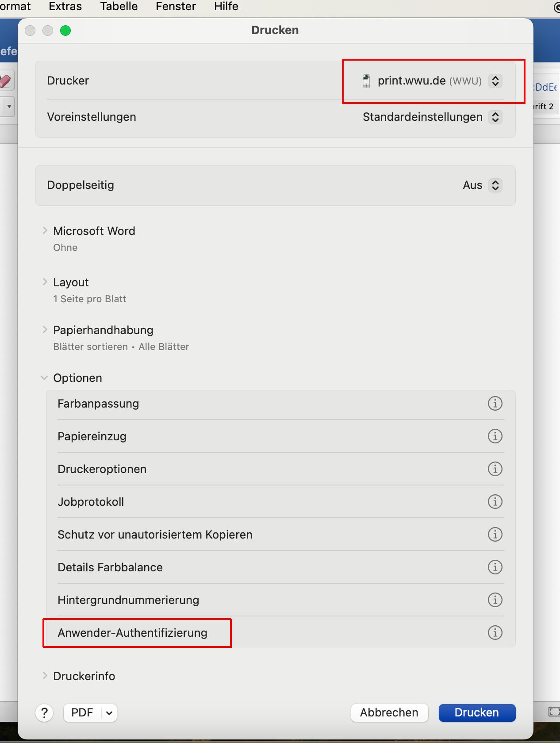Open Anwender-Authentifizierung info icon
This screenshot has width=560, height=743.
[x=495, y=633]
